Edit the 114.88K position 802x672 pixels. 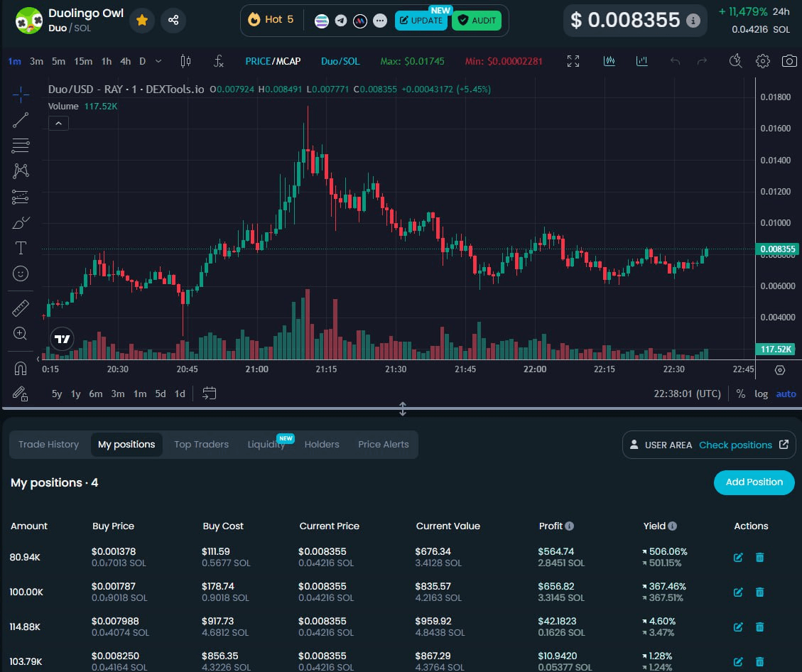coord(738,627)
